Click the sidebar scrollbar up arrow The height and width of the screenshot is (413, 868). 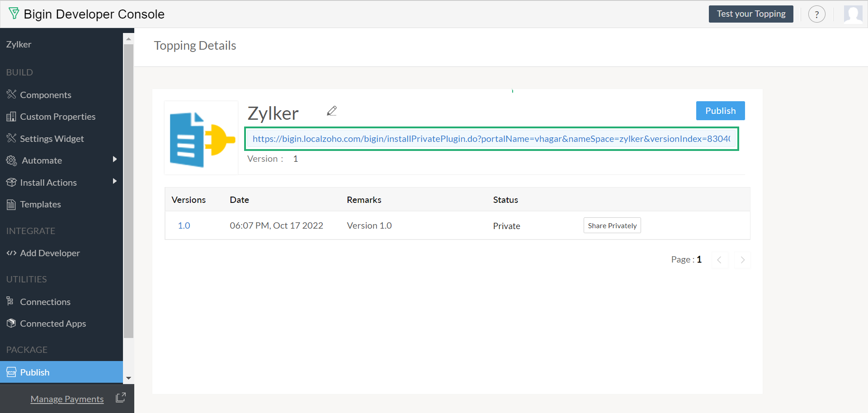(x=129, y=39)
